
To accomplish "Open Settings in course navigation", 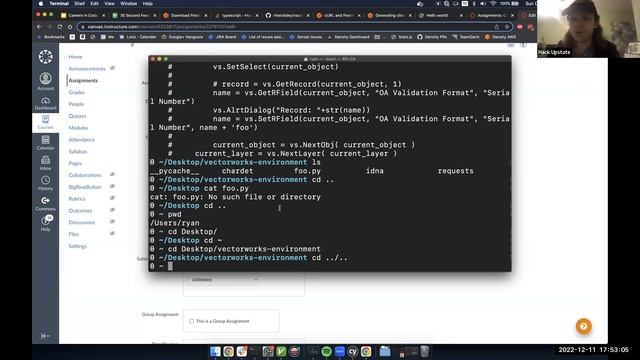I will (78, 246).
